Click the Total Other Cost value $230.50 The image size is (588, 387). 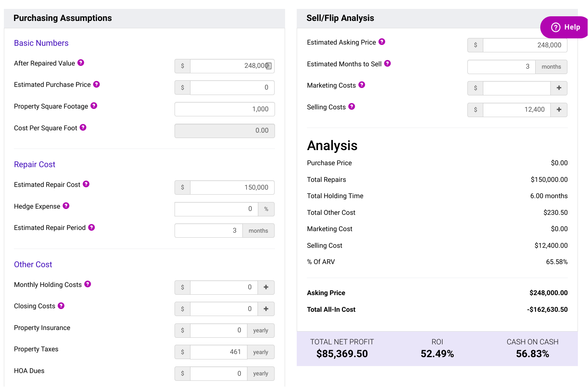555,213
